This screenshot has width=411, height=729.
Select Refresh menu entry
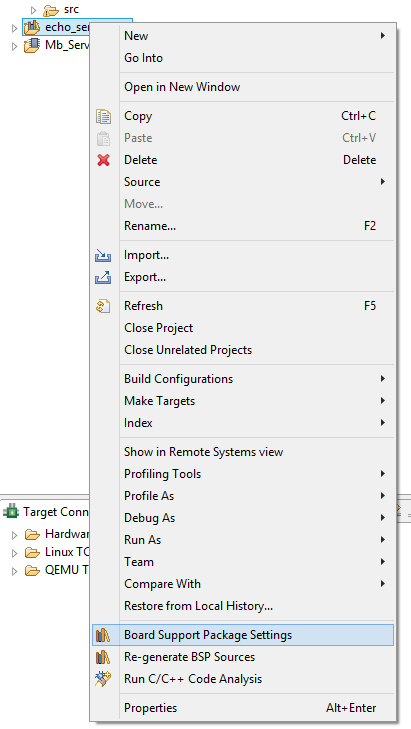[243, 306]
